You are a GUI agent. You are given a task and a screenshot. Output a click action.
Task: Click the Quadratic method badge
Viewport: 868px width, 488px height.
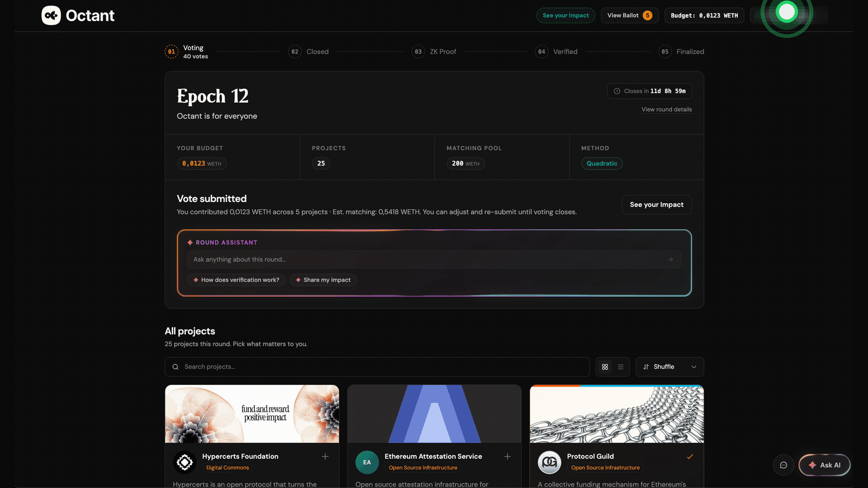(x=602, y=163)
